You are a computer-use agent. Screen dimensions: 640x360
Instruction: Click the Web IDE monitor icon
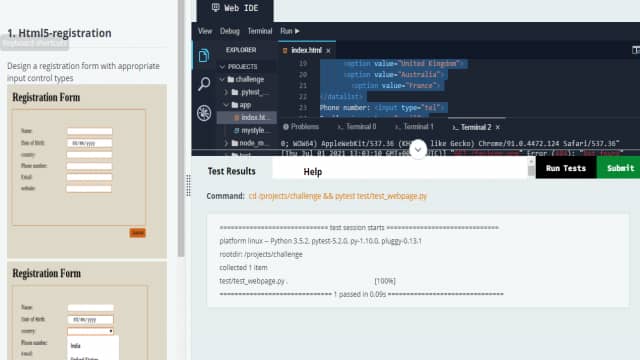216,7
